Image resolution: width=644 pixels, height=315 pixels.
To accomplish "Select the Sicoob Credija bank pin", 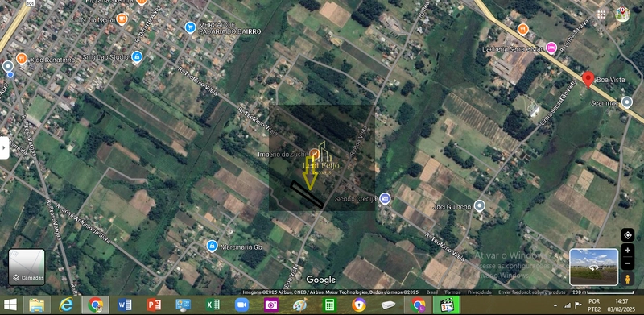I will click(x=385, y=199).
